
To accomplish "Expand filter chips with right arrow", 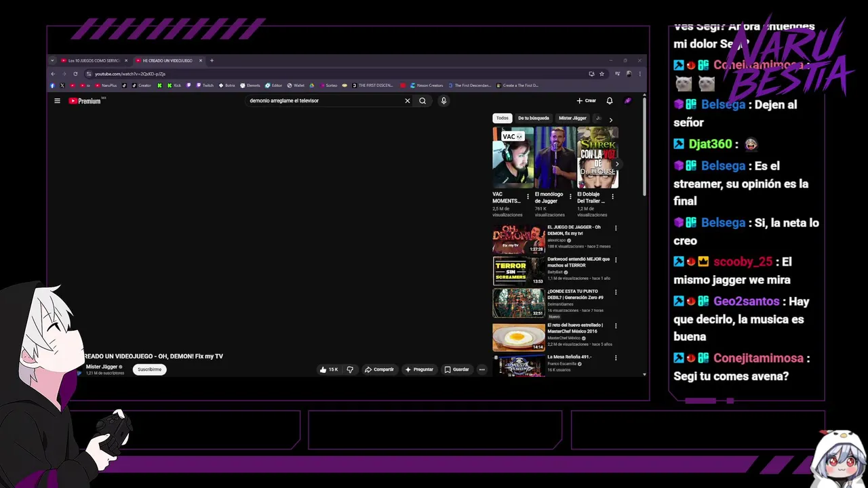I will pyautogui.click(x=610, y=120).
